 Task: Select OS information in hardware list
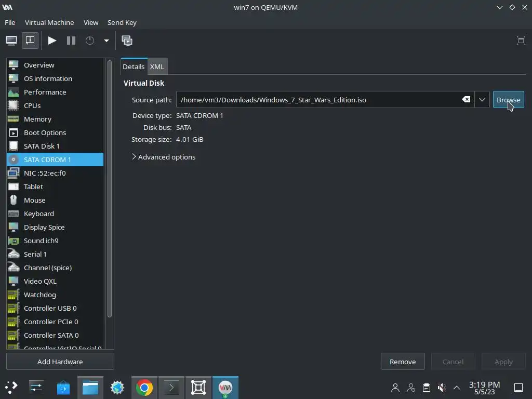[55, 78]
